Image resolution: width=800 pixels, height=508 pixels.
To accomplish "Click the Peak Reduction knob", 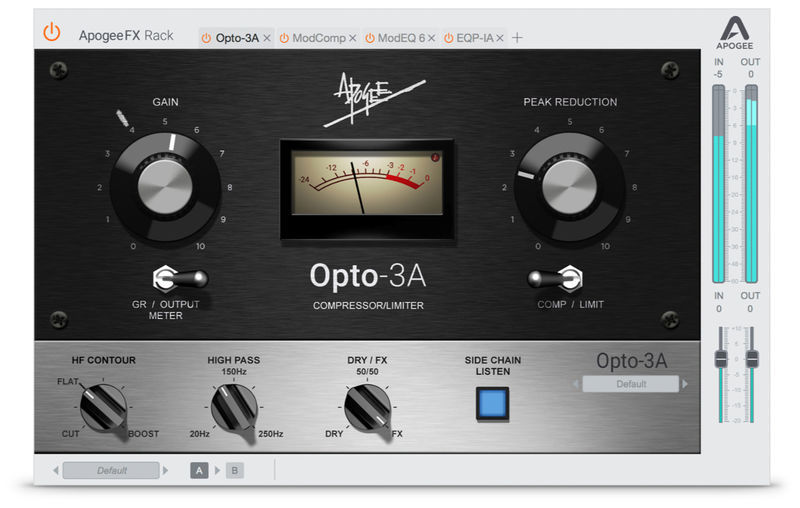I will [569, 187].
